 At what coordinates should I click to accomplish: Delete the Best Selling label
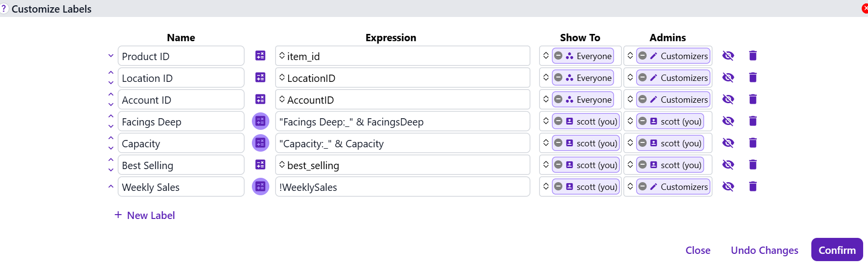753,165
